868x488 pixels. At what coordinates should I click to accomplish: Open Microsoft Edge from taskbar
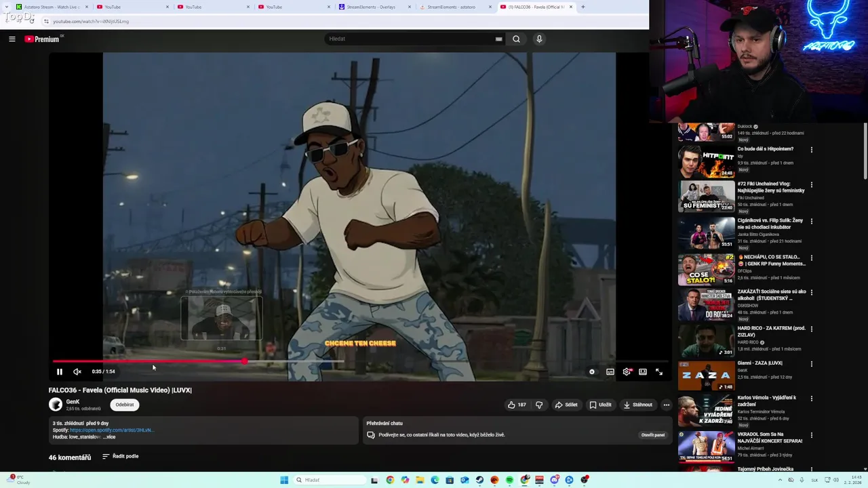click(x=435, y=480)
